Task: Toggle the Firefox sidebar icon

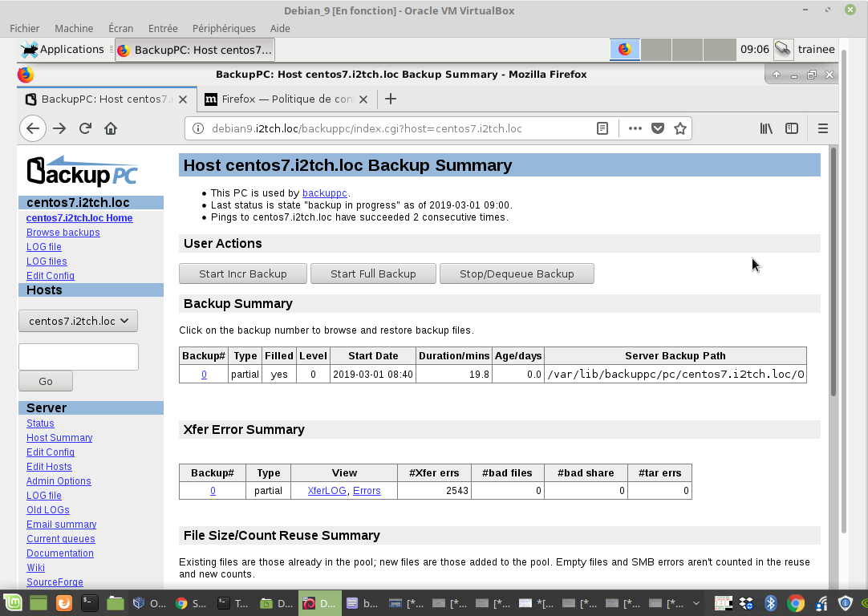Action: click(x=792, y=128)
